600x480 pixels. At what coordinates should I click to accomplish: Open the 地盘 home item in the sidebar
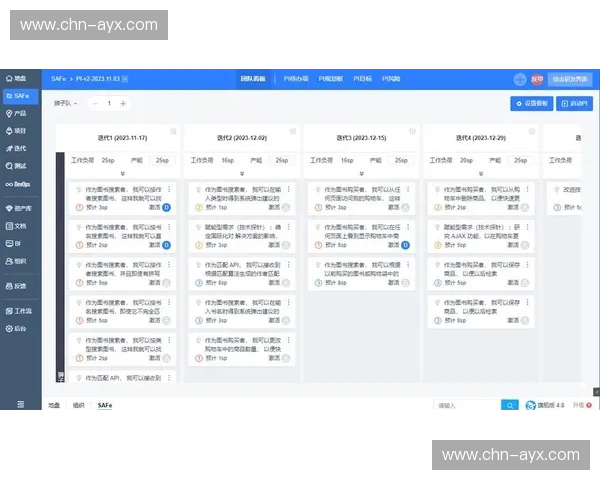coord(16,78)
